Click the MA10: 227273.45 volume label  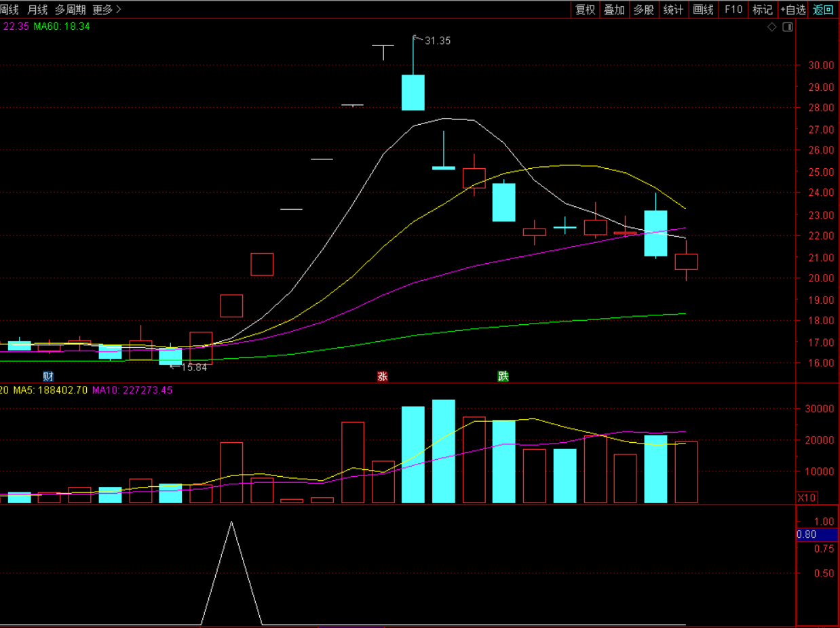(x=132, y=390)
